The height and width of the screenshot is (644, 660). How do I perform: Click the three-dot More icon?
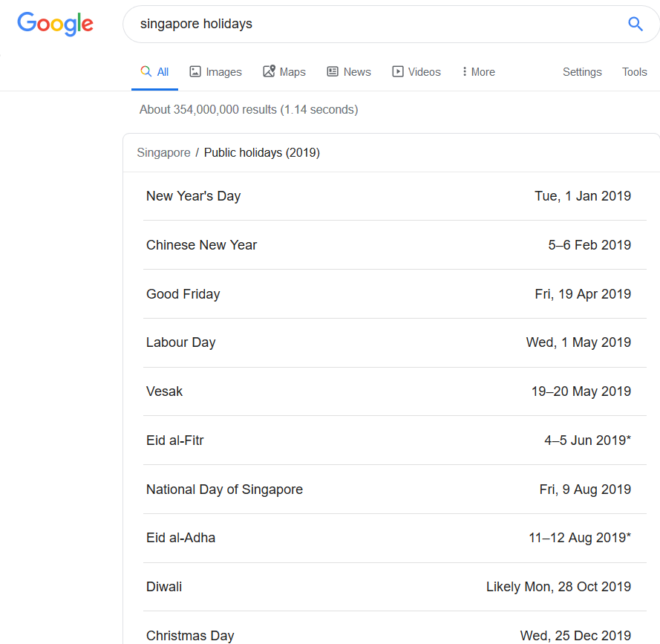click(464, 71)
